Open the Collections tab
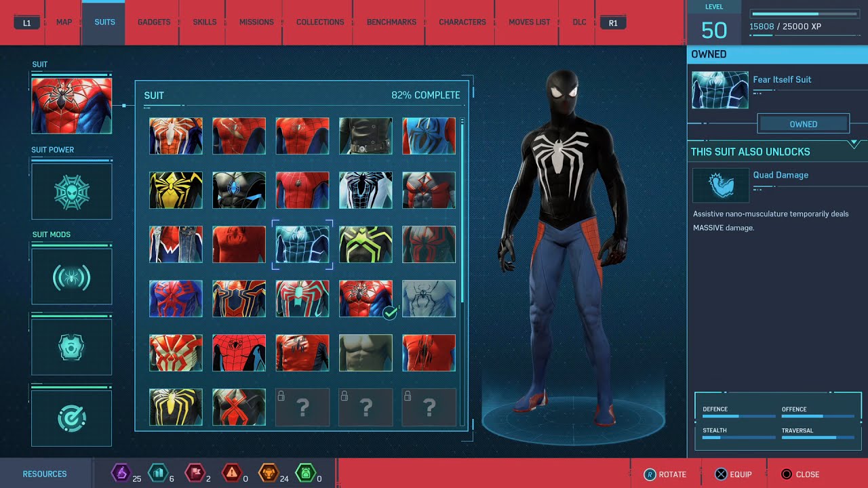 320,22
